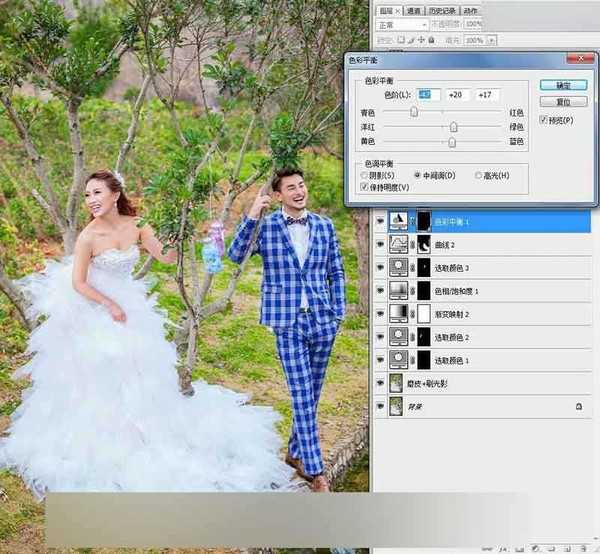
Task: Open the fill percentage dropdown arrow
Action: click(x=492, y=40)
